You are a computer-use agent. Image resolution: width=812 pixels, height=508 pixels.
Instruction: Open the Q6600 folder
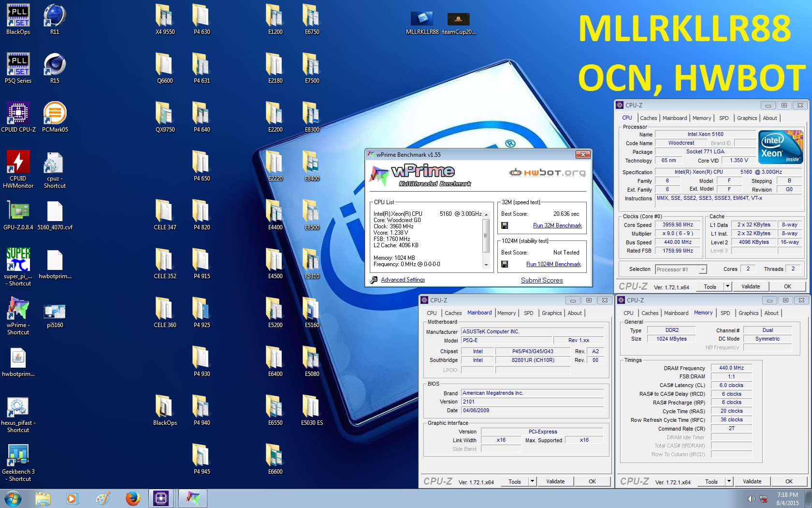(165, 64)
